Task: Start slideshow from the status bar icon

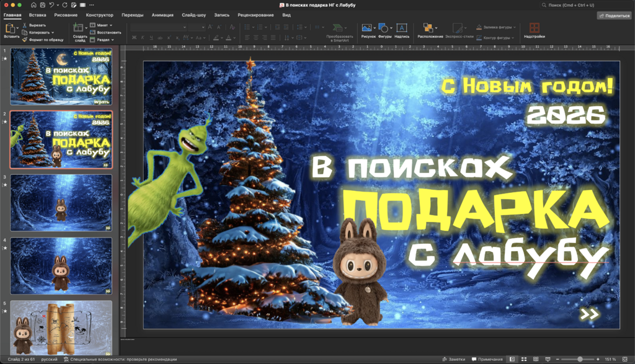Action: pyautogui.click(x=548, y=359)
